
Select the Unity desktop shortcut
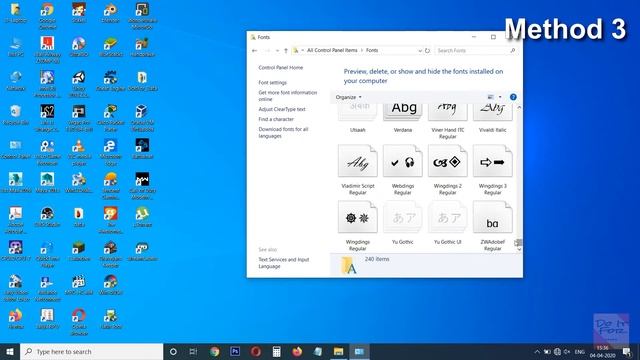[x=79, y=84]
